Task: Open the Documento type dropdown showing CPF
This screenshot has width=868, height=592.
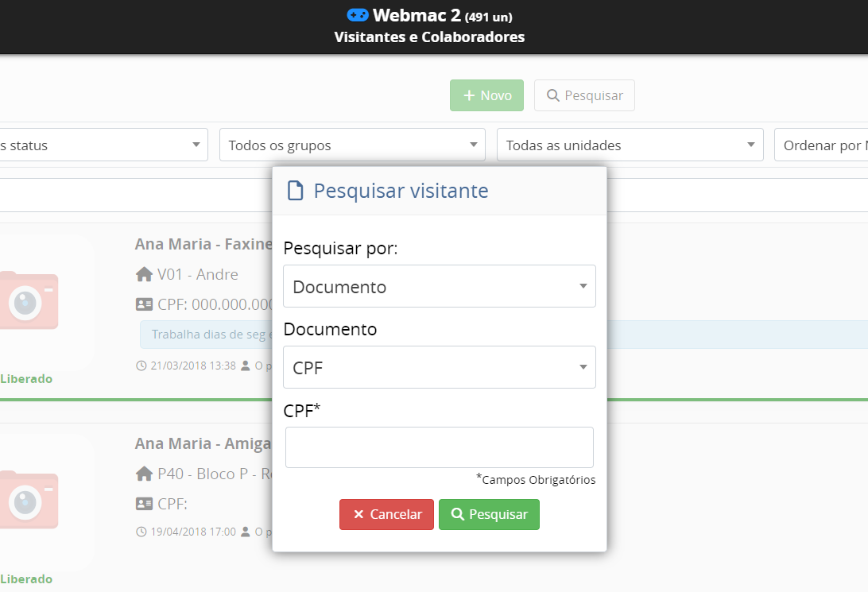Action: (439, 367)
